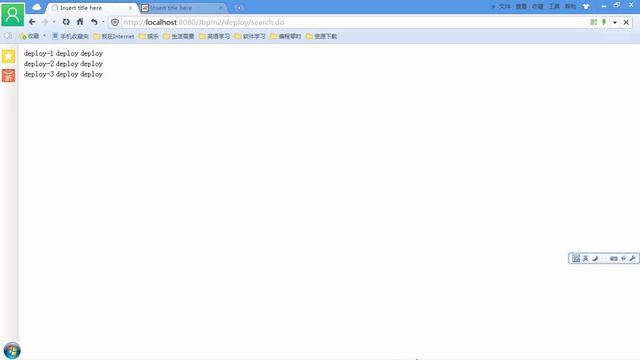The height and width of the screenshot is (360, 640).
Task: Click the shield security icon in address bar
Action: tap(115, 22)
